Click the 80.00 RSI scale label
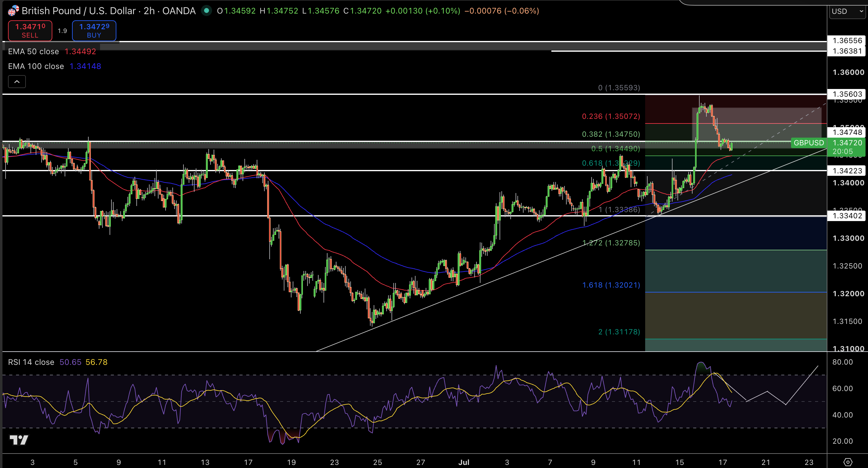The image size is (868, 468). (x=842, y=362)
